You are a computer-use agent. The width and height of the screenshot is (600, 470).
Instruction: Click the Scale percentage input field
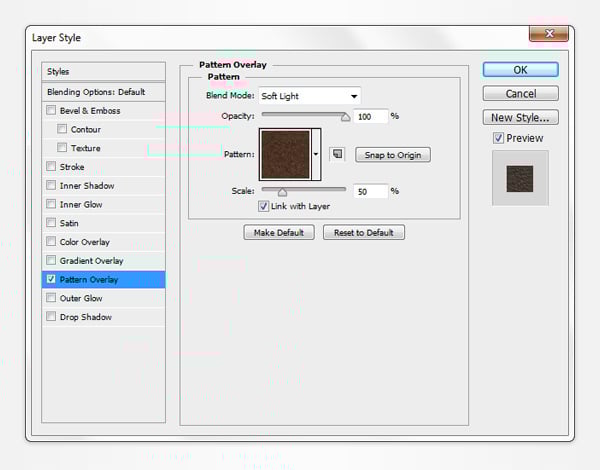coord(369,191)
